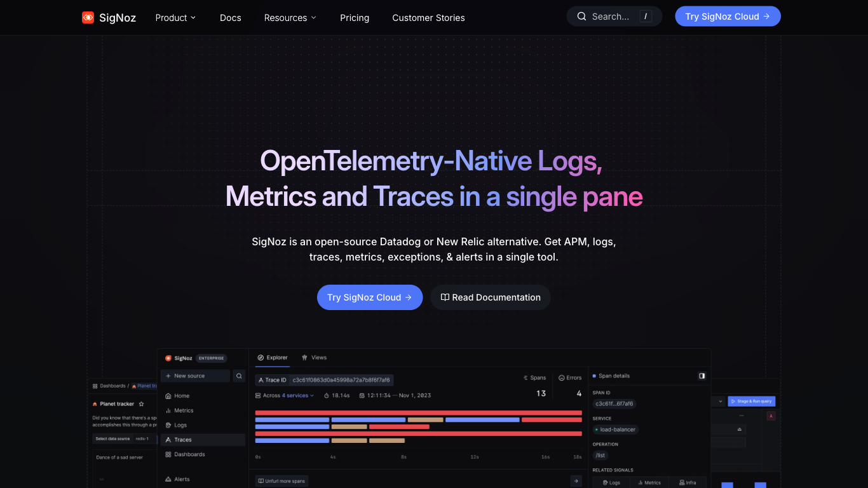Click the SigNoz logo in the preview sidebar
868x488 pixels.
pyautogui.click(x=179, y=358)
